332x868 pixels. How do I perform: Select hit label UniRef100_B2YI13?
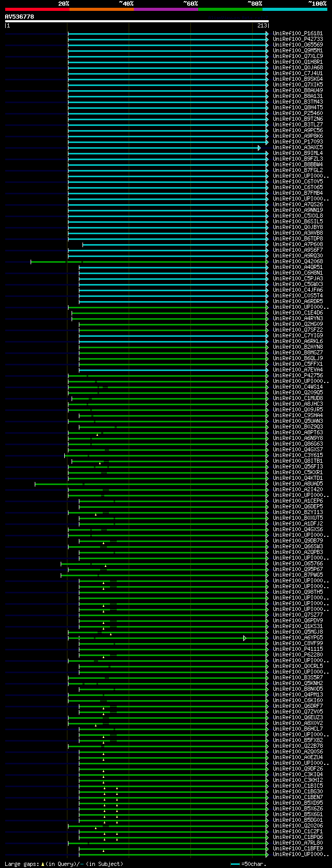click(x=298, y=512)
